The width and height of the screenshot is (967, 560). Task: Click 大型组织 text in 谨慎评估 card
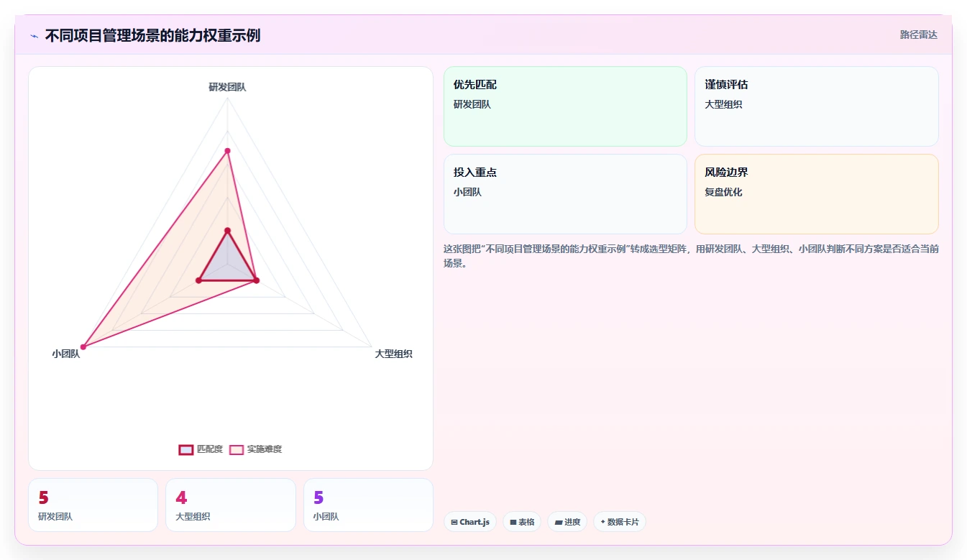coord(723,104)
